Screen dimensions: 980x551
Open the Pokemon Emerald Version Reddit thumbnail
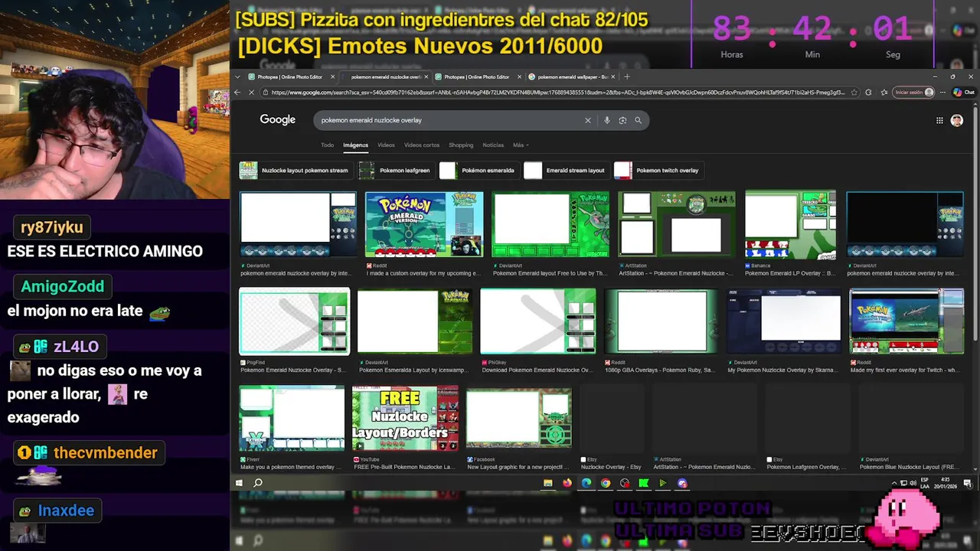pyautogui.click(x=424, y=224)
